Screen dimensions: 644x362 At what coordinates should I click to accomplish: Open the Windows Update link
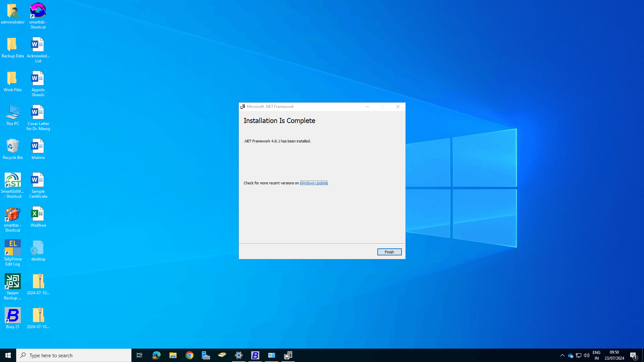[x=314, y=183]
